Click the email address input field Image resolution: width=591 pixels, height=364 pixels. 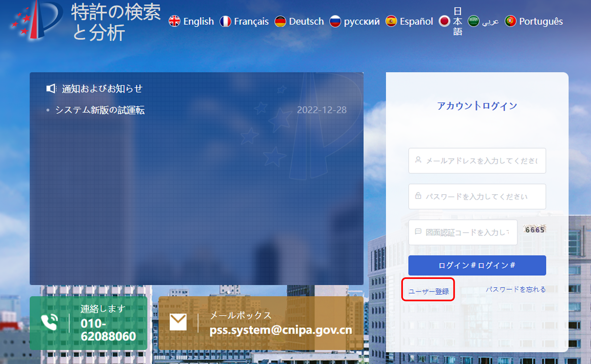coord(477,161)
